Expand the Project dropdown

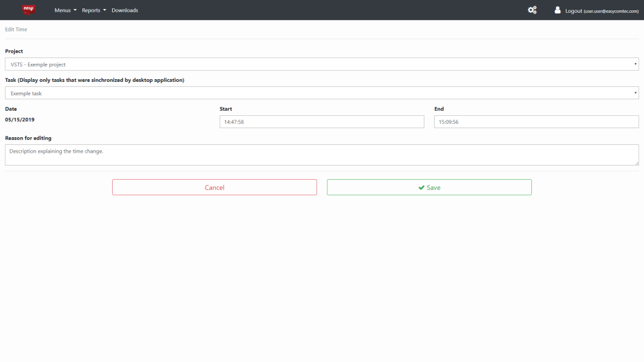pyautogui.click(x=321, y=64)
